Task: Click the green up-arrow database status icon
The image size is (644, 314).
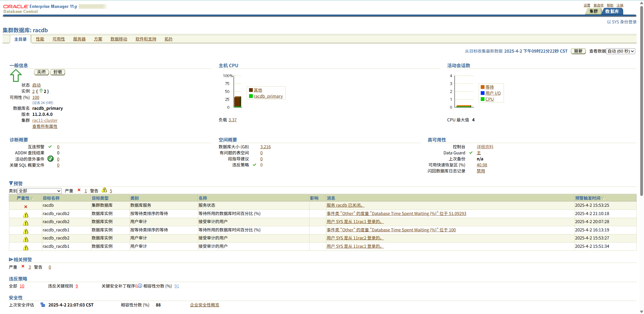Action: (16, 76)
